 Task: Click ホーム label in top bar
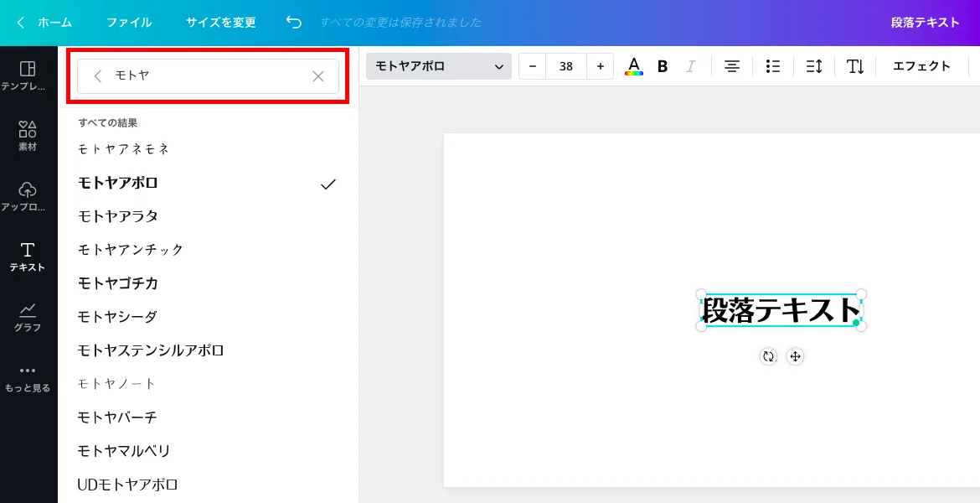(x=55, y=23)
